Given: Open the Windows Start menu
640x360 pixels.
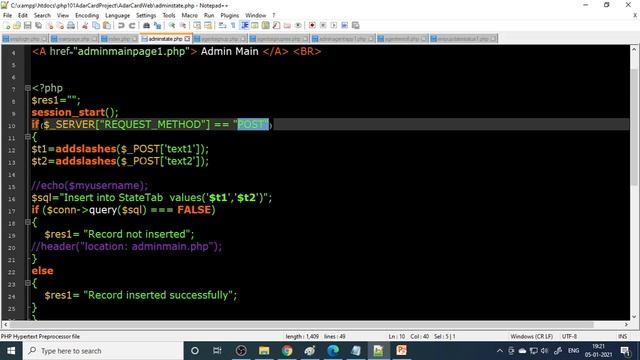Looking at the screenshot, I should click(x=11, y=351).
